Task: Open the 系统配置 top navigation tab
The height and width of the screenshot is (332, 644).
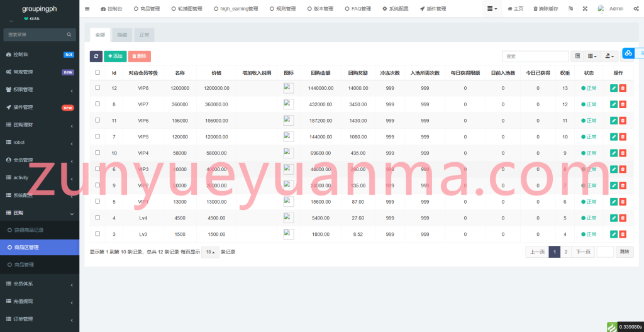Action: point(396,9)
